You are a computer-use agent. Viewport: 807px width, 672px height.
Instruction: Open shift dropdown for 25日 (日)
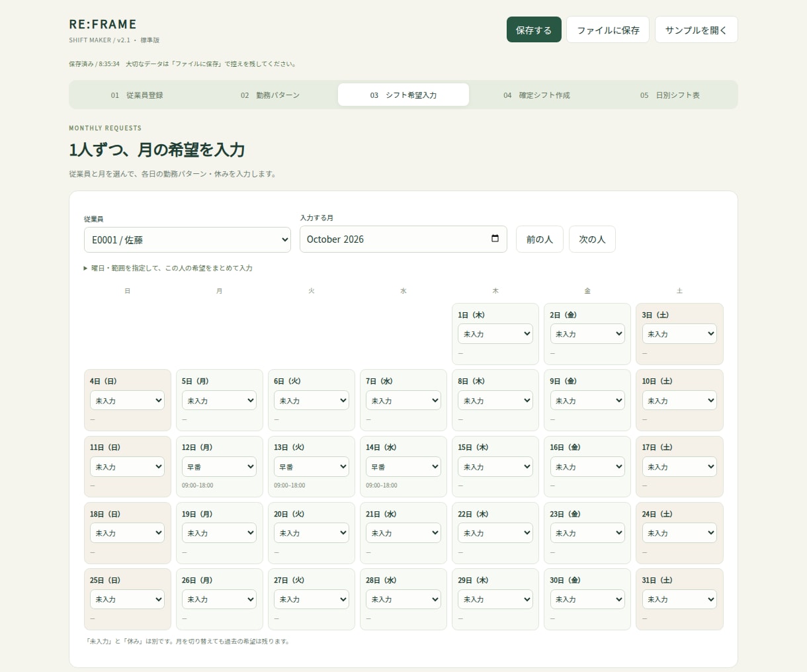[x=127, y=599]
